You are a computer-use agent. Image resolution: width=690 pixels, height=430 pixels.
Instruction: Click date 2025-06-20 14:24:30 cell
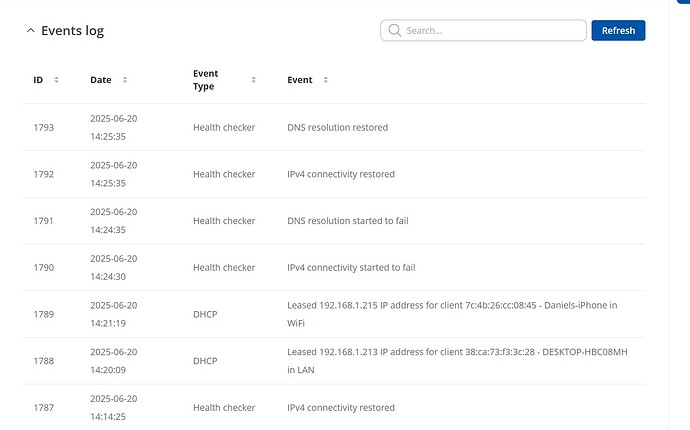click(114, 267)
